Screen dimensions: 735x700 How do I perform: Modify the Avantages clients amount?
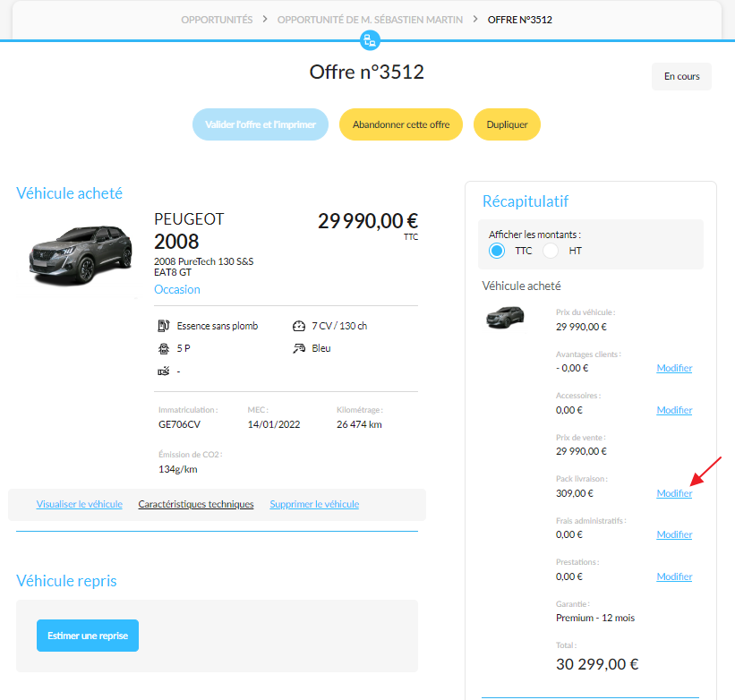coord(674,368)
